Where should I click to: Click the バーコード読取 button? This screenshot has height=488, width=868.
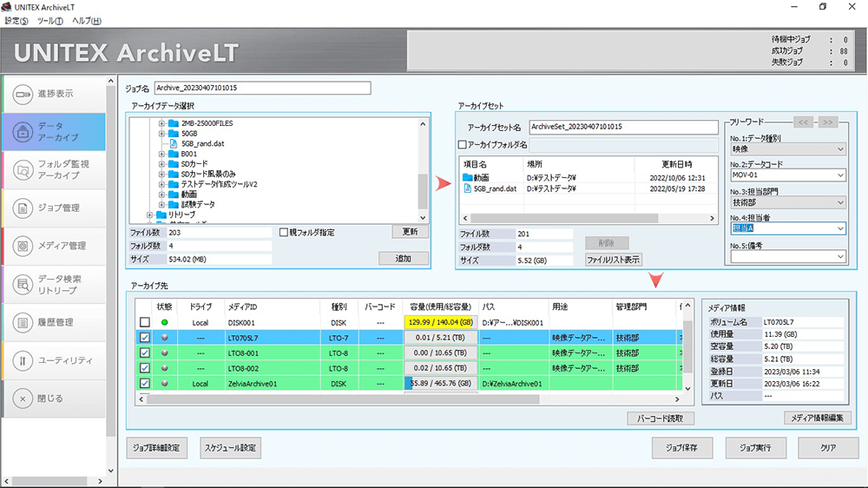660,419
